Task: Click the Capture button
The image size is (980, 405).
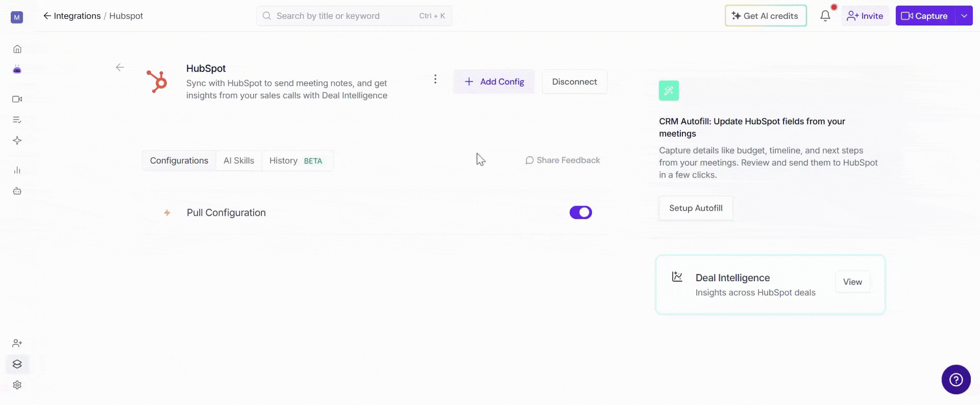Action: pyautogui.click(x=925, y=16)
